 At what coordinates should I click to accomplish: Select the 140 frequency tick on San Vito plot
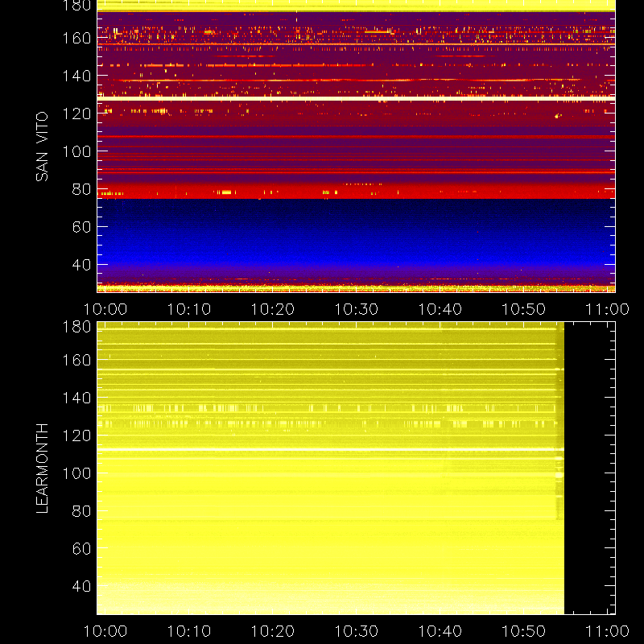(76, 76)
